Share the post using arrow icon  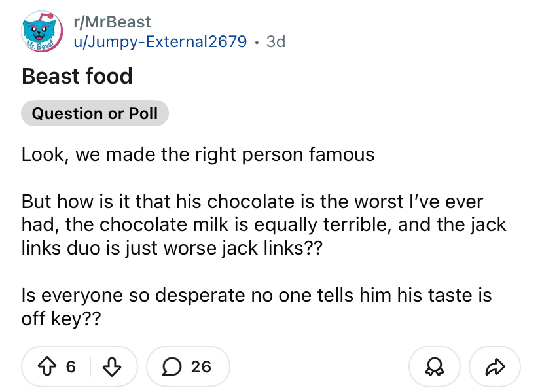(x=495, y=366)
